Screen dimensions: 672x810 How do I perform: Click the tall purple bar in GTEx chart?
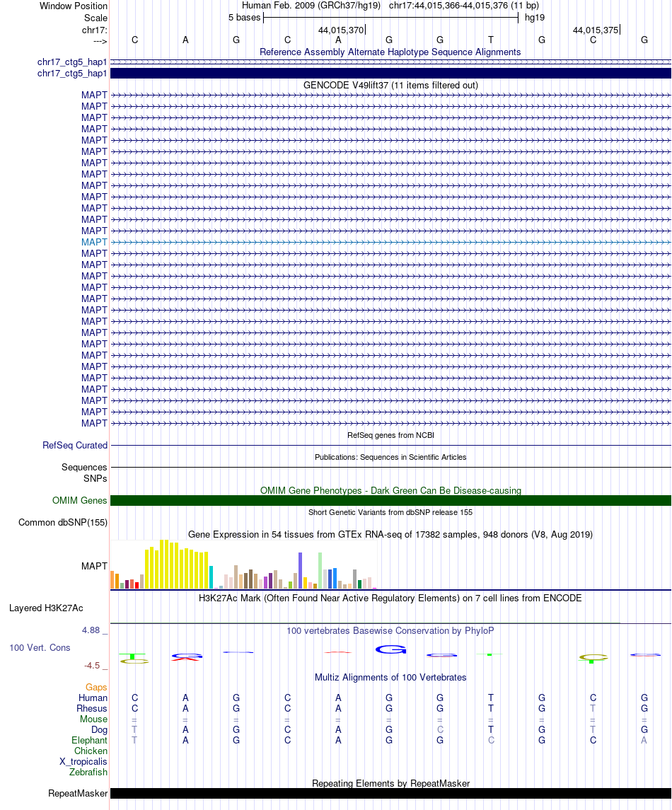(300, 571)
